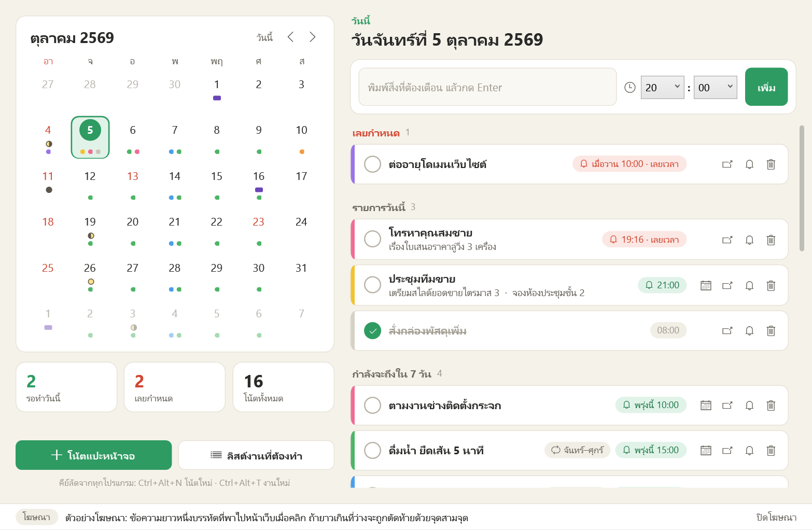
Task: Click bell icon on สั่งกล่องพัสดุเพิ่ม row
Action: 749,330
